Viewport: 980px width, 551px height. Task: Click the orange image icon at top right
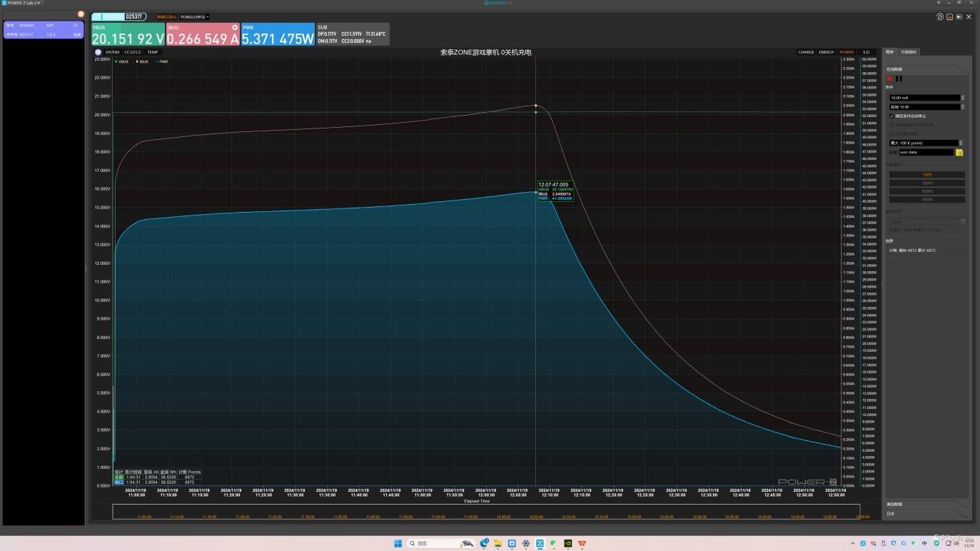tap(949, 16)
